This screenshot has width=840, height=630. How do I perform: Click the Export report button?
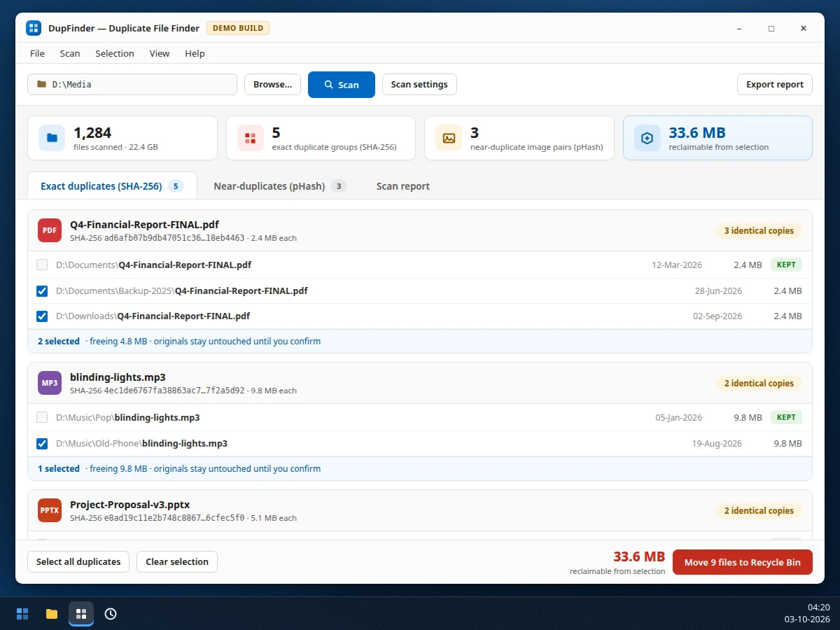(x=775, y=85)
